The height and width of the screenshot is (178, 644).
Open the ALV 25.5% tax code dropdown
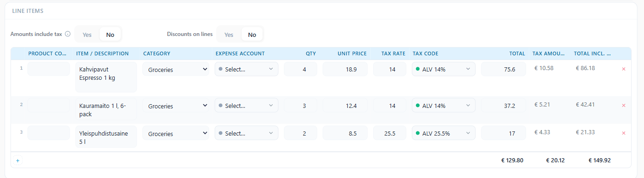click(444, 133)
